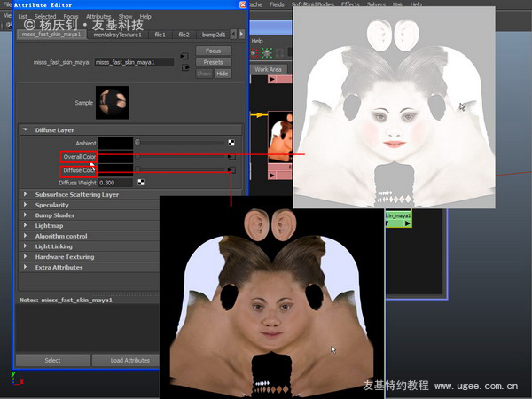Image resolution: width=532 pixels, height=399 pixels.
Task: Open the Selected menu in Attribute Editor
Action: pos(45,16)
